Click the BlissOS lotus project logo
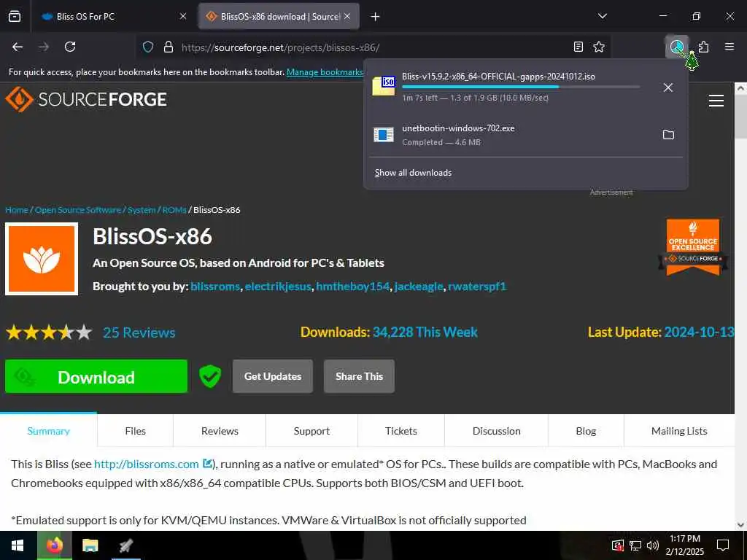Image resolution: width=747 pixels, height=560 pixels. point(42,259)
